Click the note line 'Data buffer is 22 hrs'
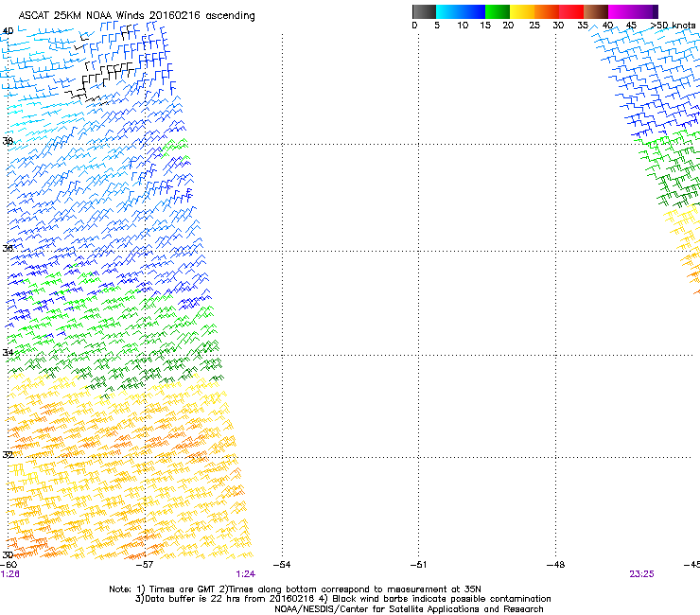The height and width of the screenshot is (615, 700). tap(342, 599)
